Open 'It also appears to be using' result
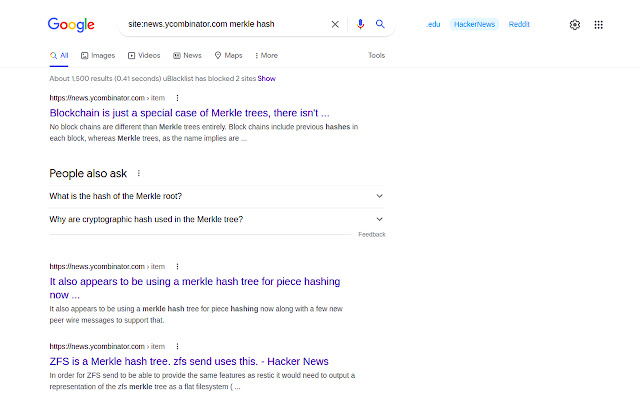This screenshot has height=400, width=640. [195, 288]
